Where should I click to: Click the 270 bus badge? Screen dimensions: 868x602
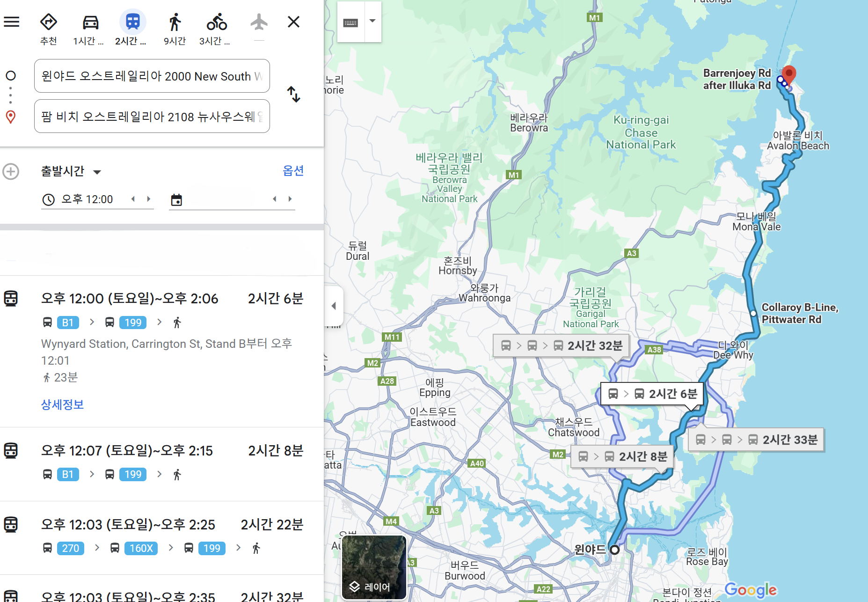(x=70, y=548)
